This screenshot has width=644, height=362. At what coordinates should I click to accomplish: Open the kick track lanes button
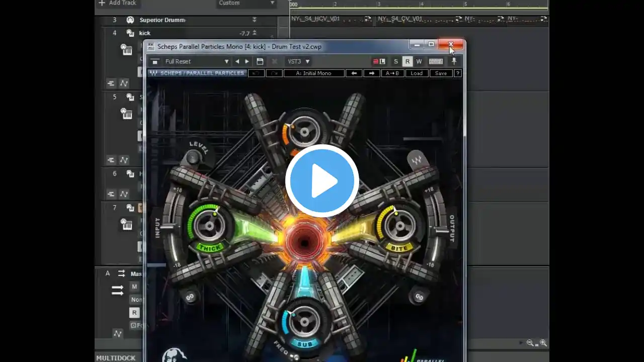pyautogui.click(x=111, y=83)
